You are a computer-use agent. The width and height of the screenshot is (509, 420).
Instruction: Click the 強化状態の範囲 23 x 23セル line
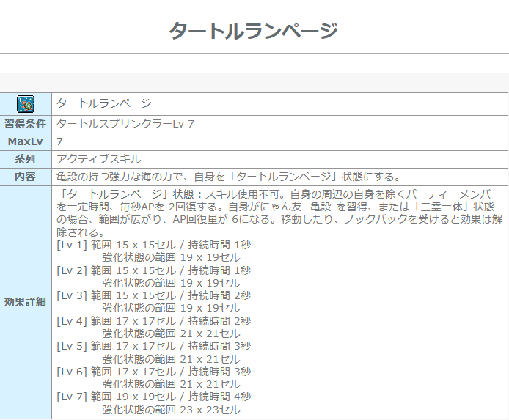pos(171,410)
